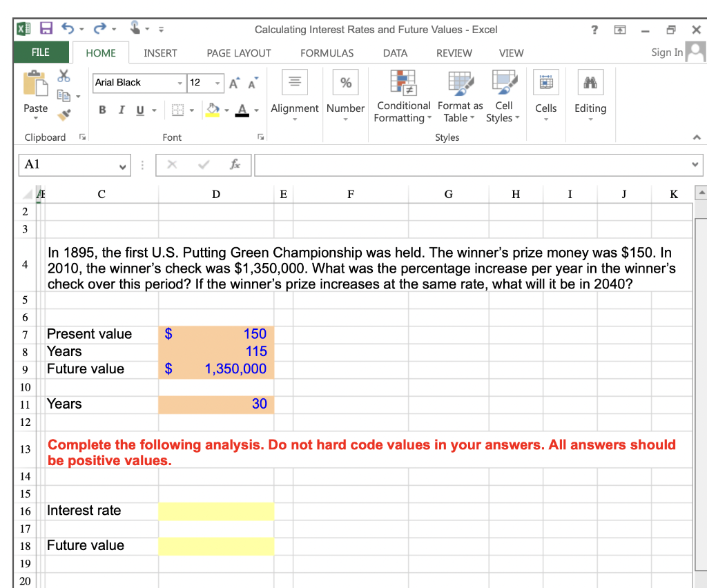The width and height of the screenshot is (707, 588).
Task: Click the Insert Function fx icon
Action: (x=235, y=165)
